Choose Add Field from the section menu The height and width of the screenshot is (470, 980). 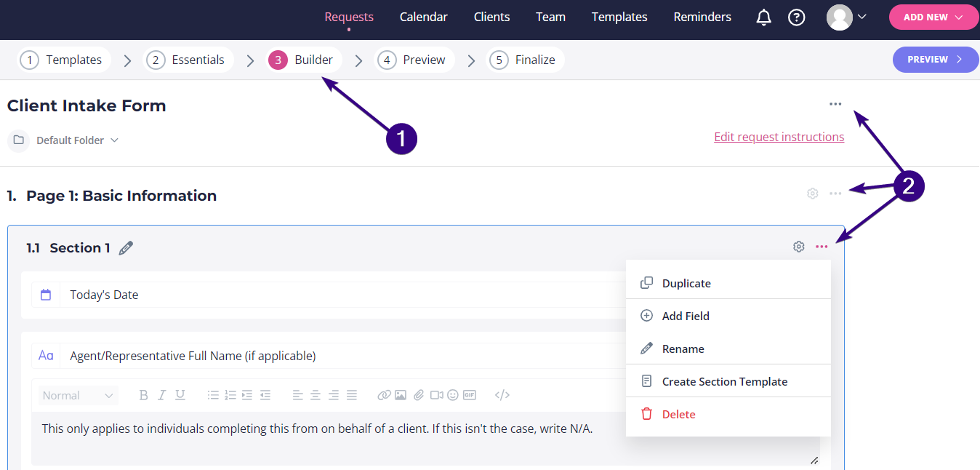tap(728, 316)
